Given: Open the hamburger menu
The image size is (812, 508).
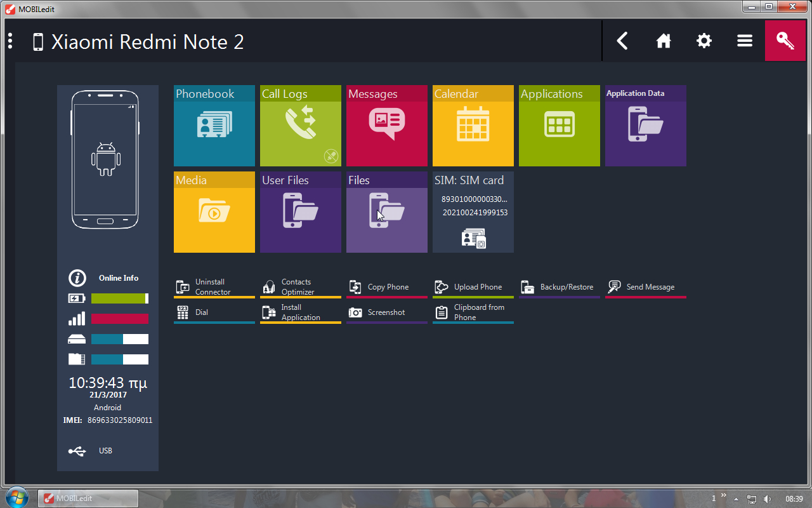Looking at the screenshot, I should (x=745, y=41).
